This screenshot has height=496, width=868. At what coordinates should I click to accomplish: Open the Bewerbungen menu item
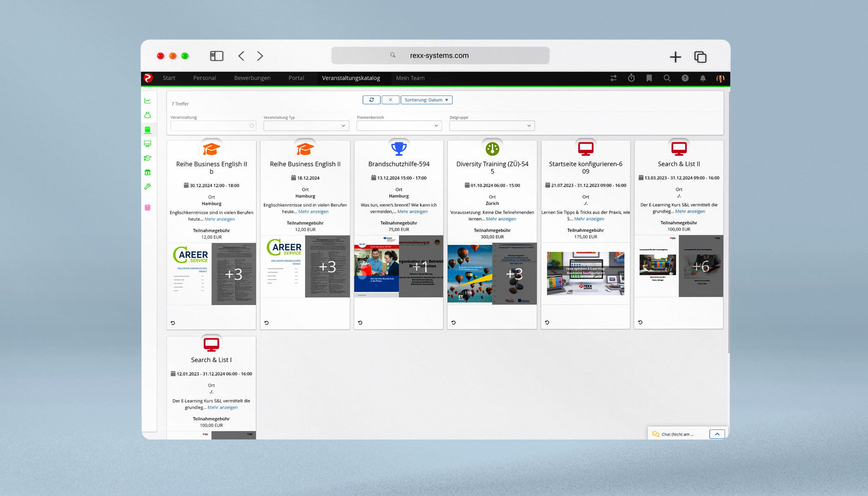252,78
